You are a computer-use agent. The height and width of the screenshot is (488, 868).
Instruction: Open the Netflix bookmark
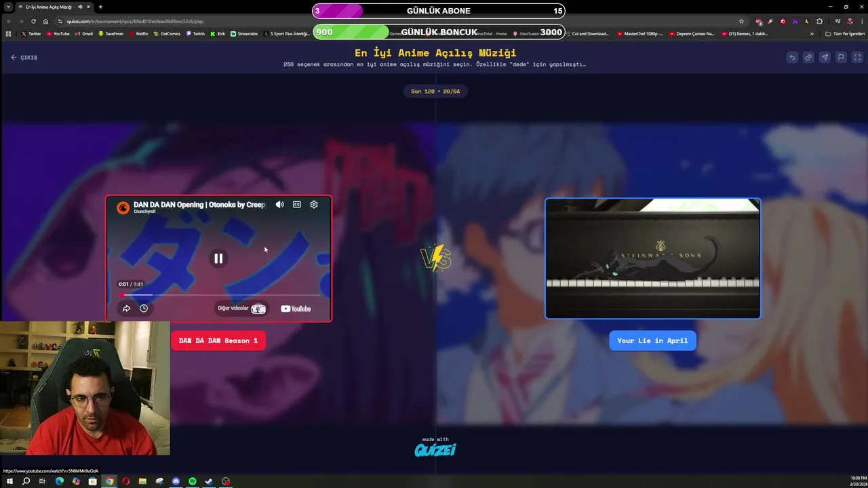pos(139,33)
